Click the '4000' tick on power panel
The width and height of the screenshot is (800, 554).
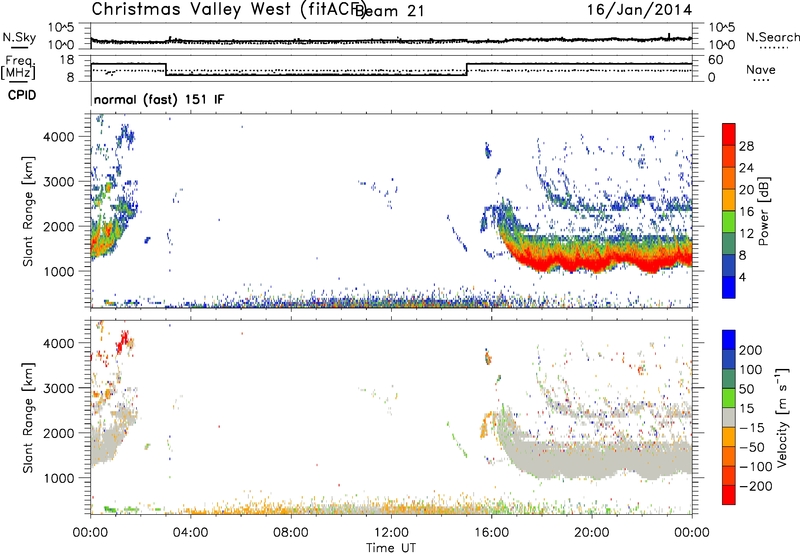click(x=59, y=137)
